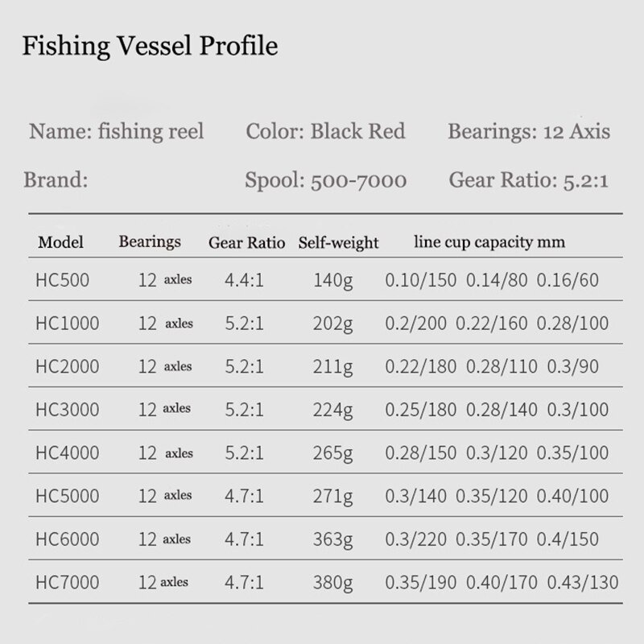644x644 pixels.
Task: Click the Bearings: 12 Axis text
Action: 529,131
